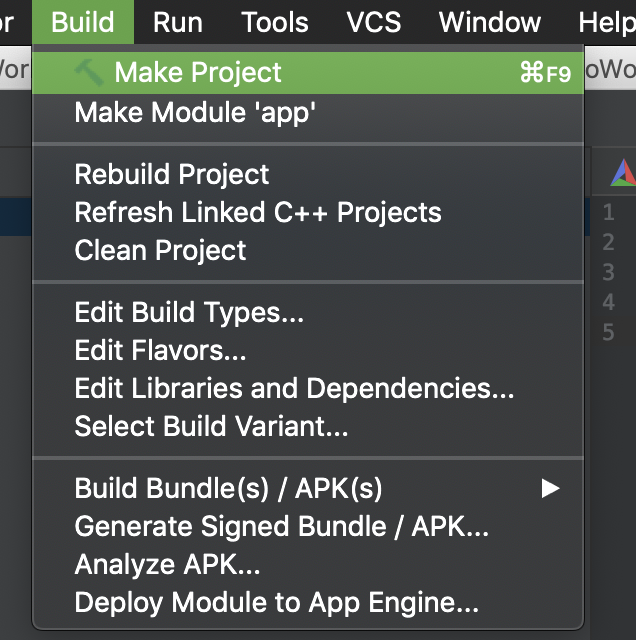Screen dimensions: 636x640
Task: Start Generate Signed Bundle / APK
Action: coord(281,527)
